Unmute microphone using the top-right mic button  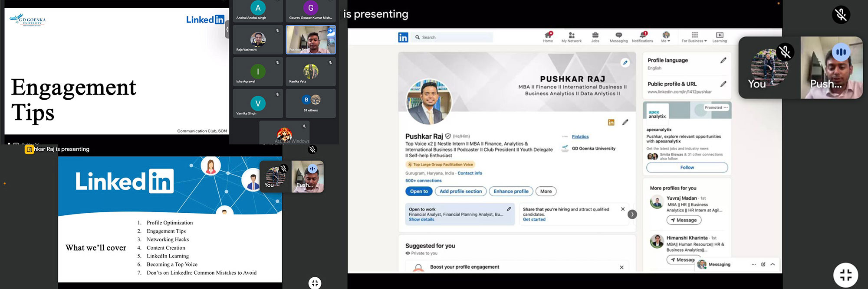tap(841, 15)
